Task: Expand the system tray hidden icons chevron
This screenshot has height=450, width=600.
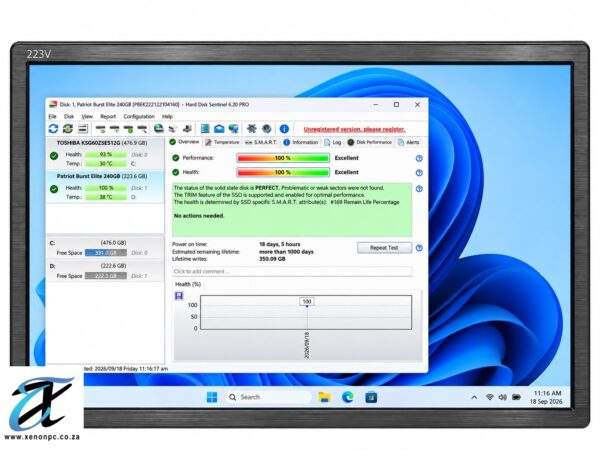Action: (474, 397)
